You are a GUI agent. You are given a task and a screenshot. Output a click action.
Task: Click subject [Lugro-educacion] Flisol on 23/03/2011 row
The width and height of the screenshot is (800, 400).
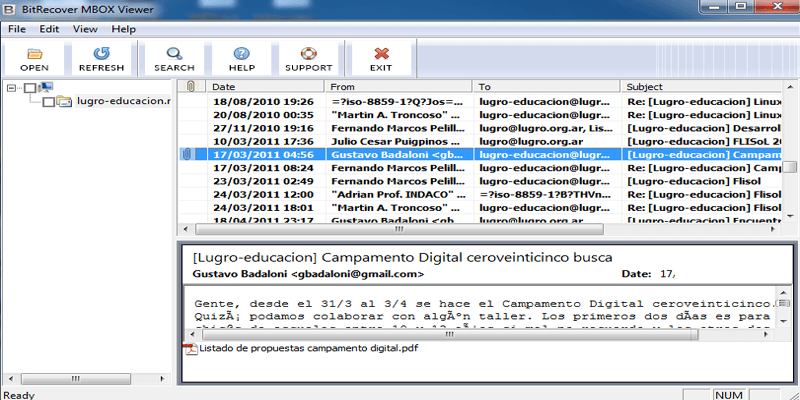[694, 181]
